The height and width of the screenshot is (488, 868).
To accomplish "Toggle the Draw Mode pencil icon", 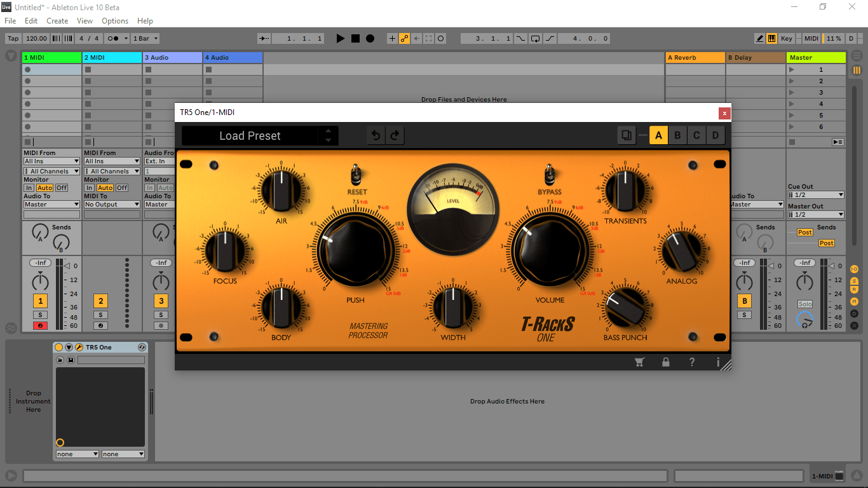I will [x=759, y=38].
